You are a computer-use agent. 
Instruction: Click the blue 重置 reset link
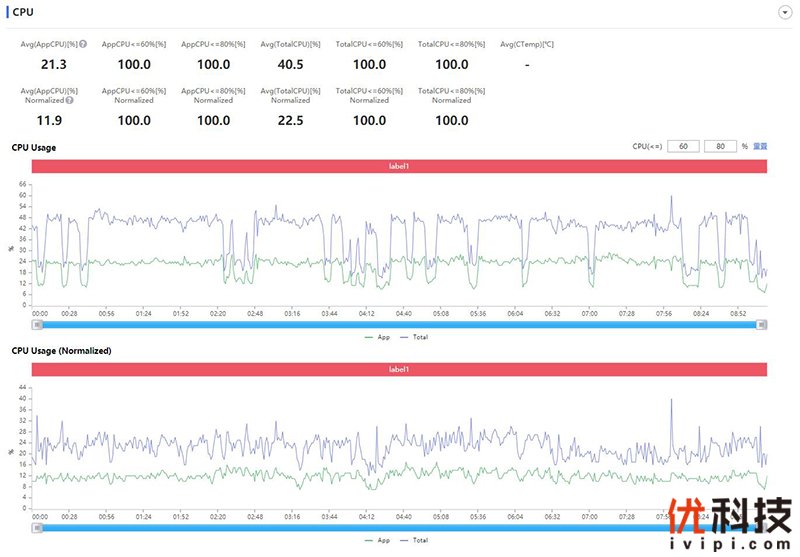pos(760,146)
